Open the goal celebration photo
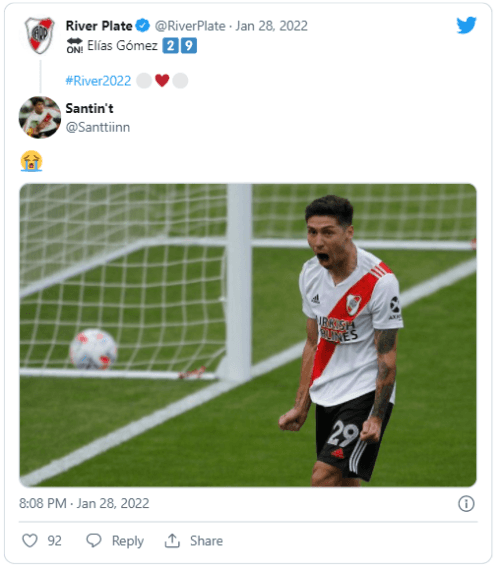Viewport: 500px width, 569px height. (x=248, y=335)
